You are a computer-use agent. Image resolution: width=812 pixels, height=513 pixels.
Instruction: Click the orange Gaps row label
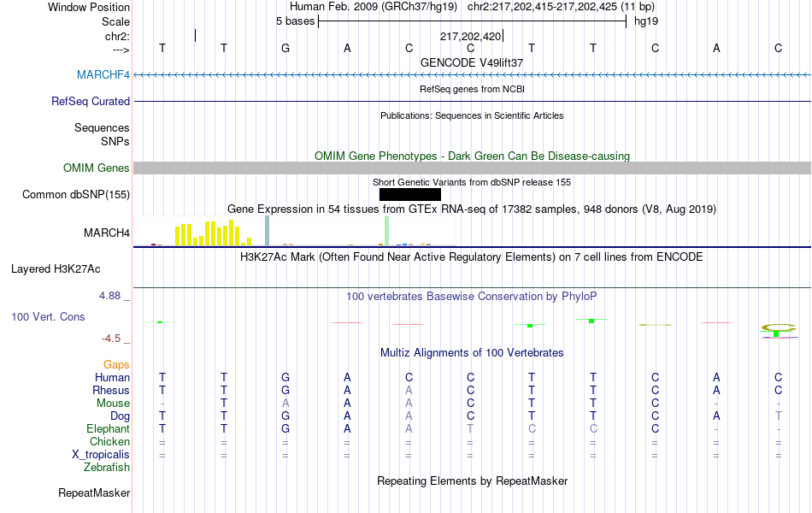[116, 365]
